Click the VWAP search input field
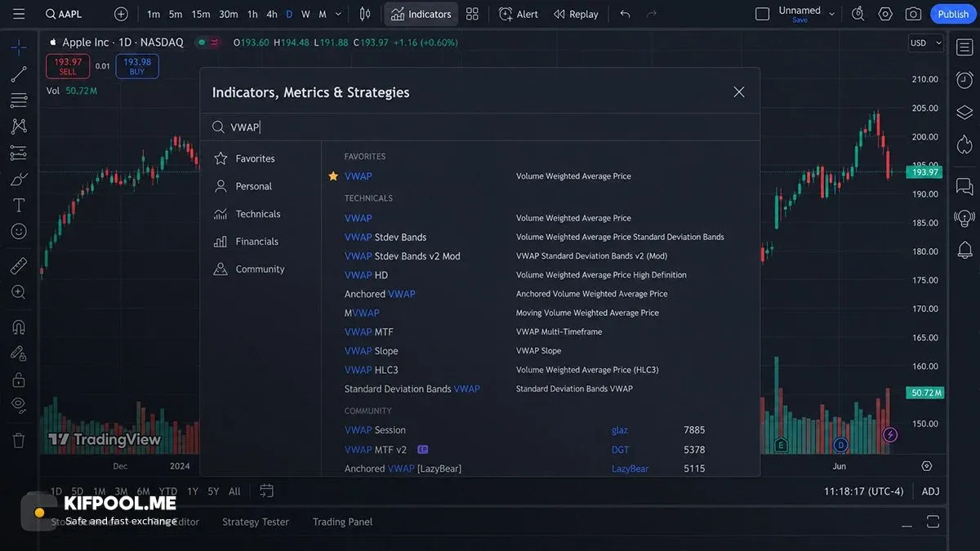 482,127
